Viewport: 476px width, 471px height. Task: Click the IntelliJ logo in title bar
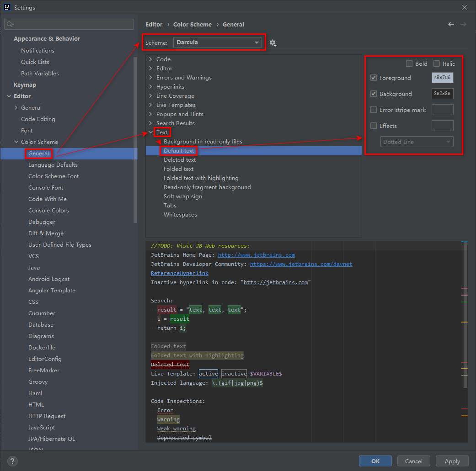[7, 7]
